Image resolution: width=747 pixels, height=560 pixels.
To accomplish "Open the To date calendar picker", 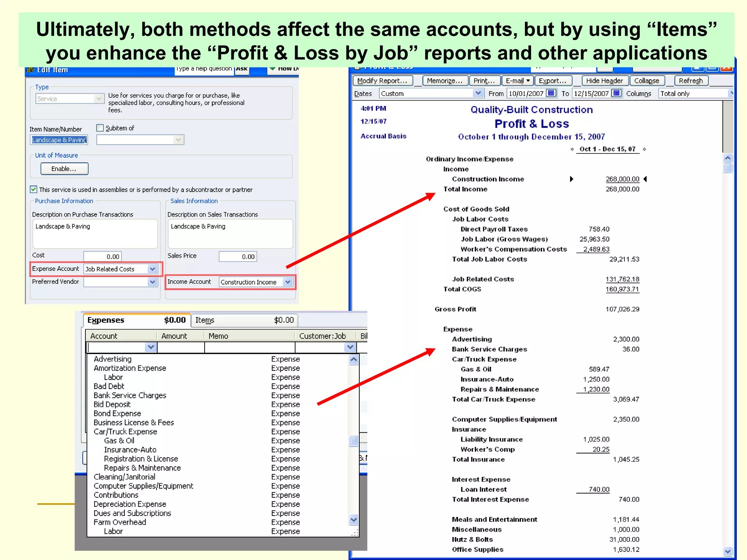I will pos(616,93).
